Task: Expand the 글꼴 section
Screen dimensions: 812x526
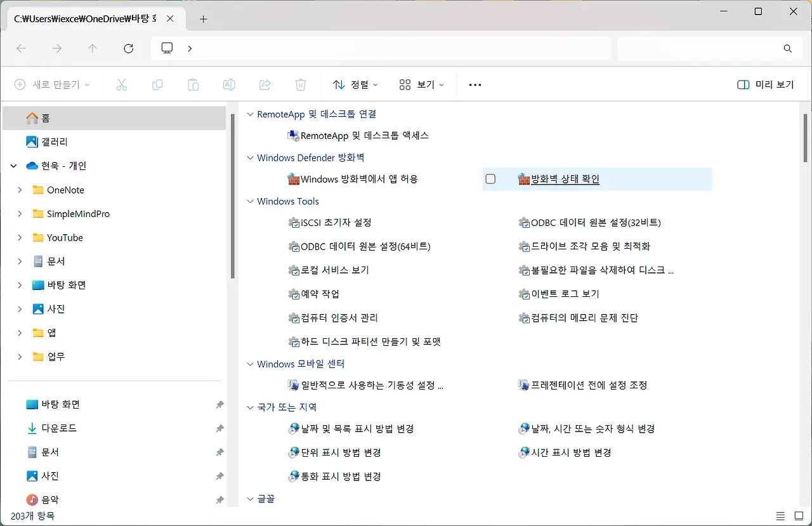Action: click(249, 499)
